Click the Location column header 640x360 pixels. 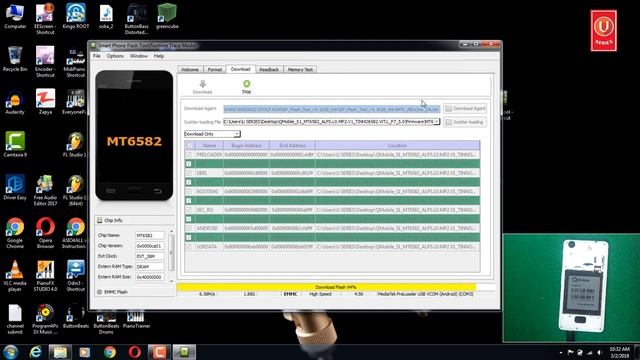397,145
